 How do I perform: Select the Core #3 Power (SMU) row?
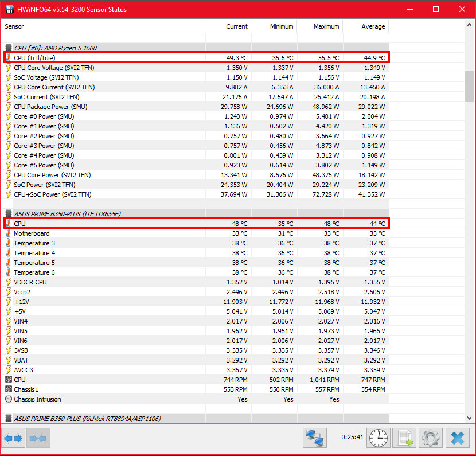(196, 146)
